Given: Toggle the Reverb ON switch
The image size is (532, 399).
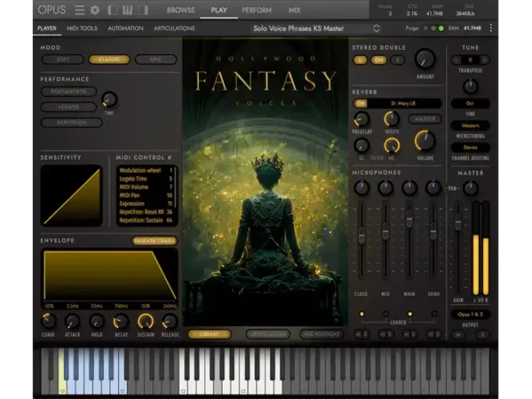Looking at the screenshot, I should click(x=361, y=104).
